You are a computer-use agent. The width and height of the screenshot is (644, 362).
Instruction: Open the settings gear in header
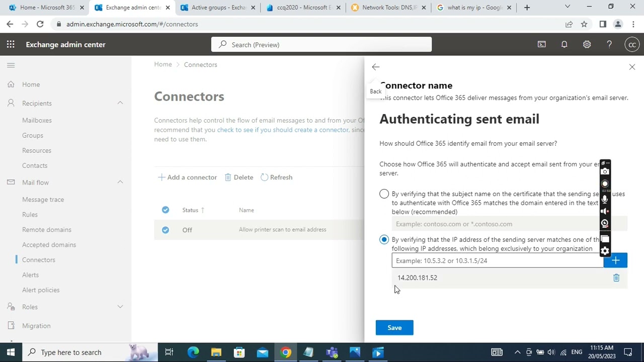pyautogui.click(x=587, y=45)
